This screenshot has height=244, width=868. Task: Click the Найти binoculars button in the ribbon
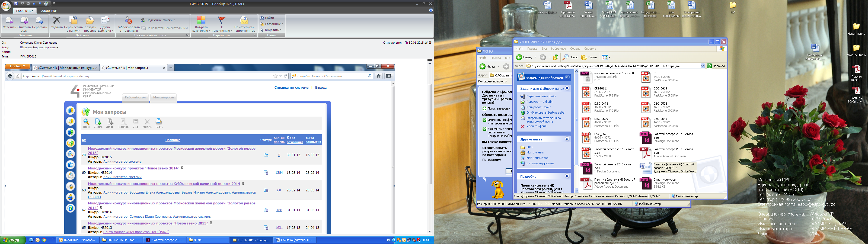pos(267,18)
